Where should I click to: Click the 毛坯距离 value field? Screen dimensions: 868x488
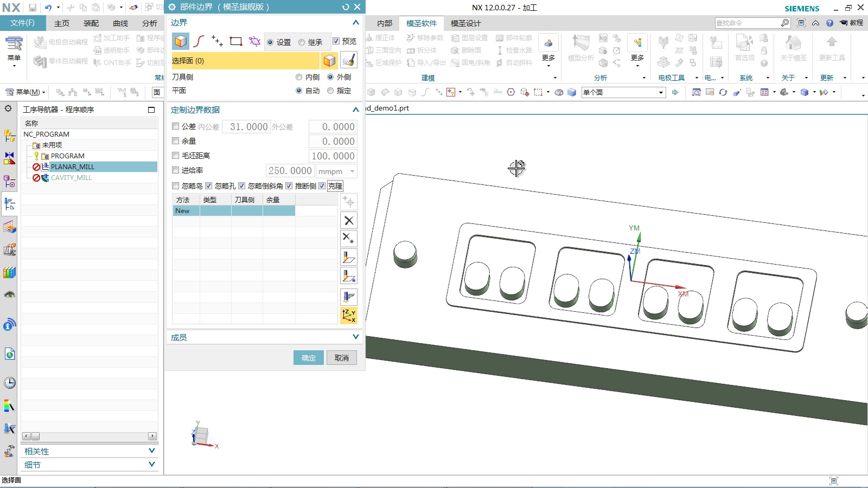tap(333, 156)
